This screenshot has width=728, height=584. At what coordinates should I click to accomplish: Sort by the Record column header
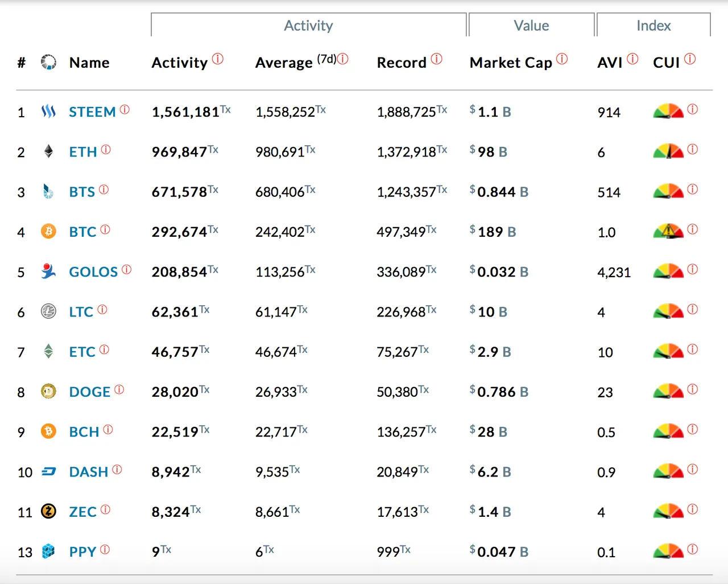point(402,63)
